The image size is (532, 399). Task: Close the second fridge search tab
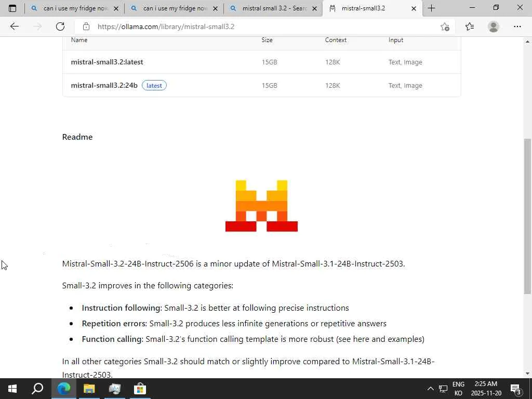click(x=215, y=9)
